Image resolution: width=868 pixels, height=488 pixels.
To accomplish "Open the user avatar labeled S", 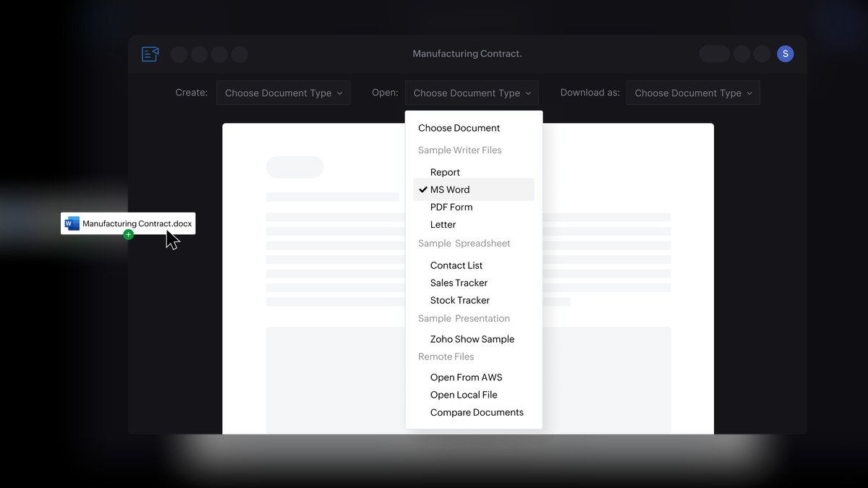I will coord(785,54).
